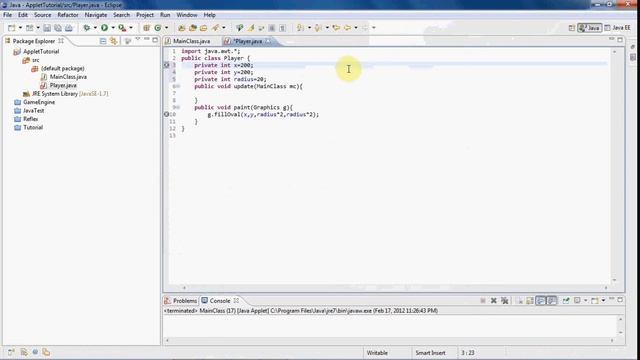
Task: Open the Help menu
Action: coord(209,15)
